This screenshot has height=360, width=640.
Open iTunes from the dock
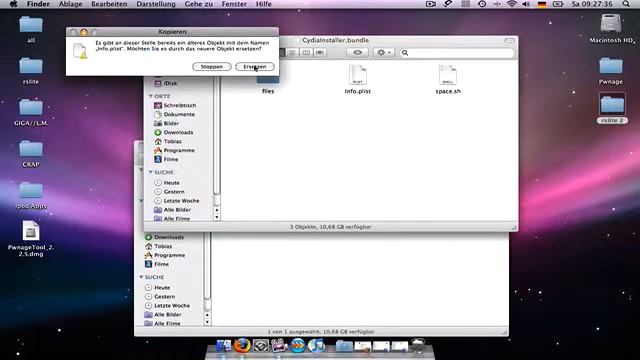[317, 345]
